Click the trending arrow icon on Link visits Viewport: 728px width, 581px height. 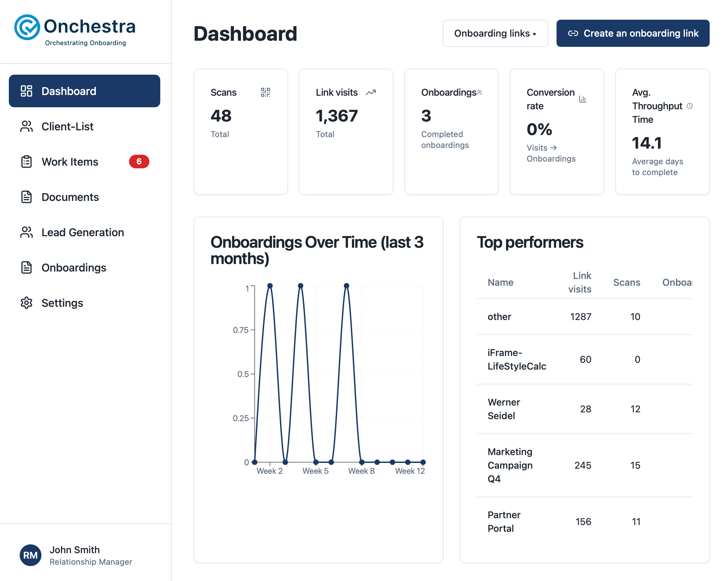[371, 92]
